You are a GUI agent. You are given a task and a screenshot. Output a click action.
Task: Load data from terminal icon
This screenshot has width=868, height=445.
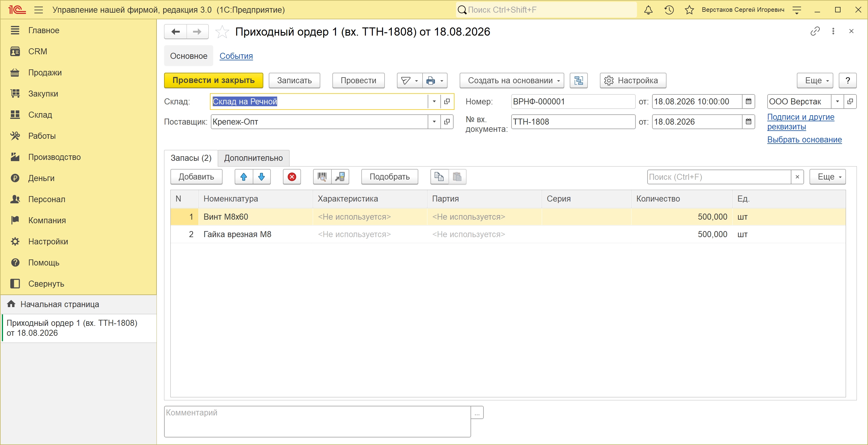click(x=340, y=177)
